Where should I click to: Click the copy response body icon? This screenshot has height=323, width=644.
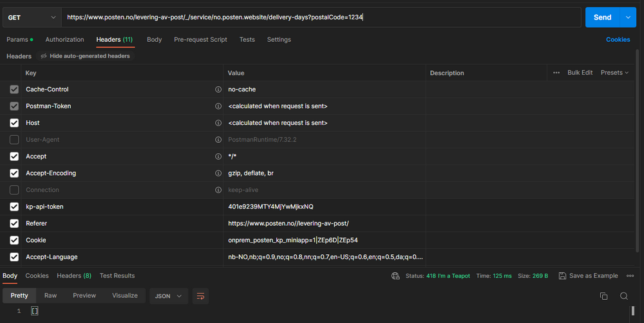(x=603, y=296)
